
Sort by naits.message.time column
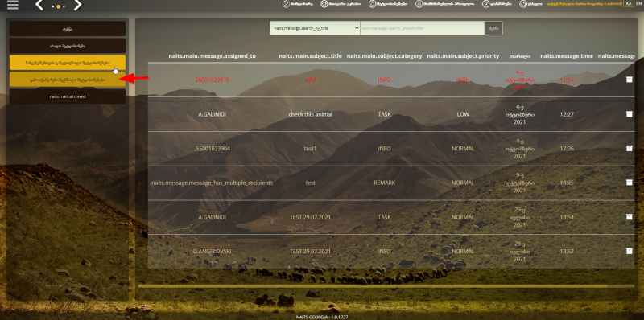(x=567, y=55)
